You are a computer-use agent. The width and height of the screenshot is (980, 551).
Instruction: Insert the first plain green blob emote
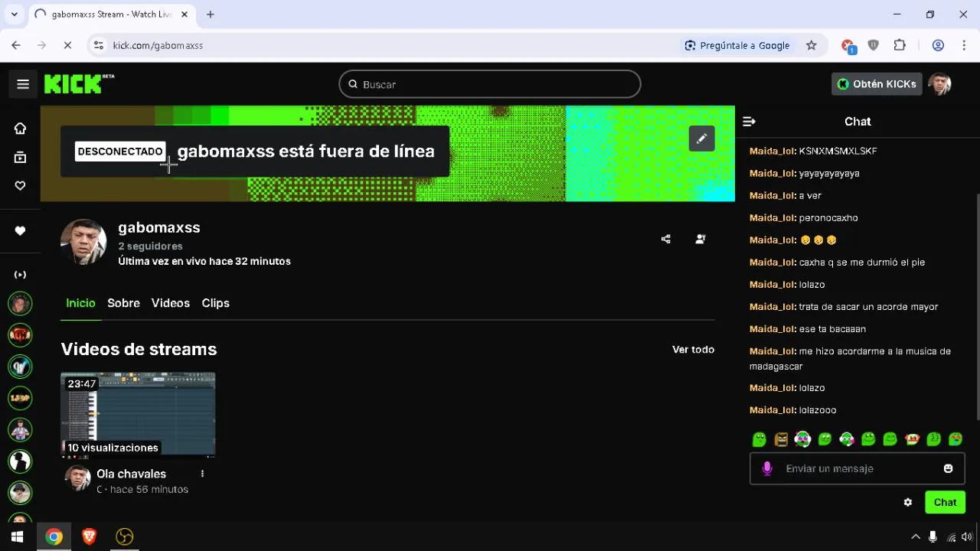(x=759, y=439)
